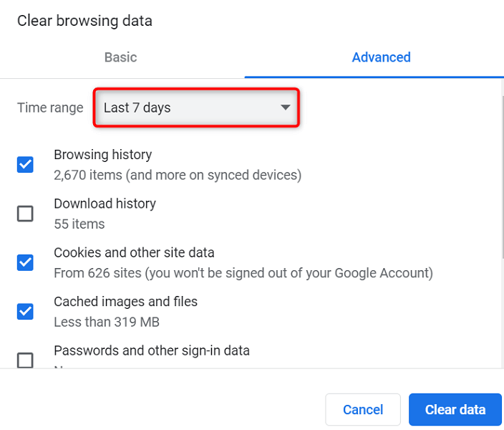Uncheck the Browsing history checkbox
Viewport: 504px width, 430px height.
click(25, 165)
